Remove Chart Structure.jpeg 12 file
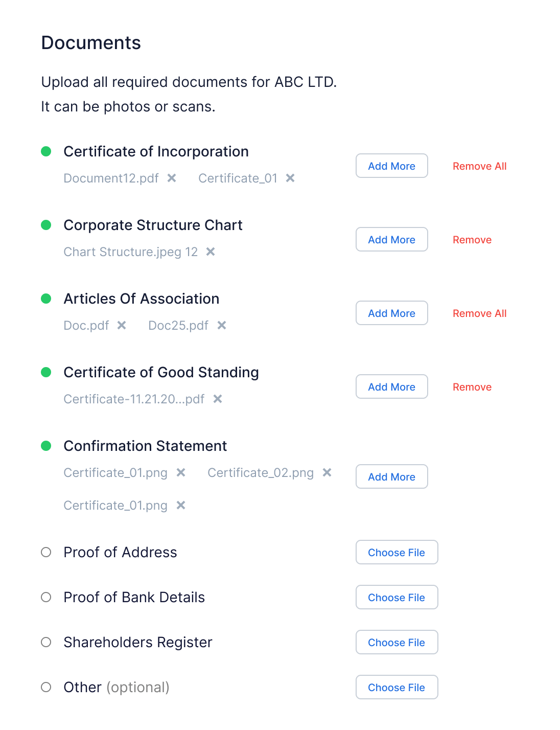This screenshot has width=560, height=730. (x=211, y=252)
